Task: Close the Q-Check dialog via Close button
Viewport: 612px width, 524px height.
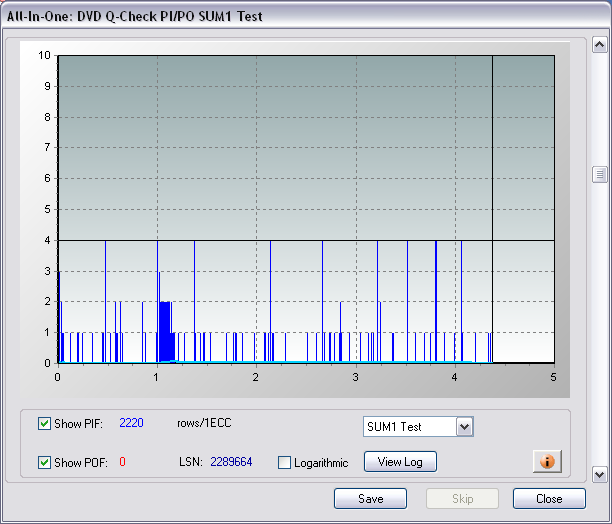Action: pos(549,499)
